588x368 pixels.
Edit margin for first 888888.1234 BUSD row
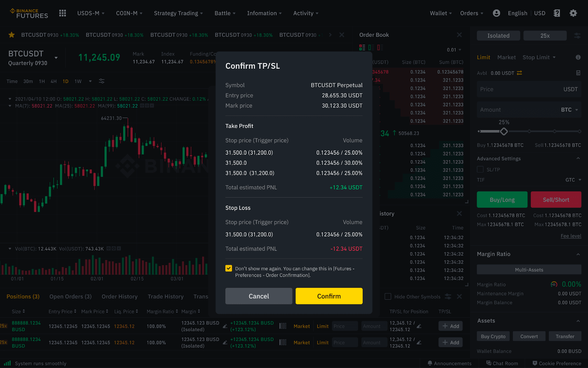point(225,326)
